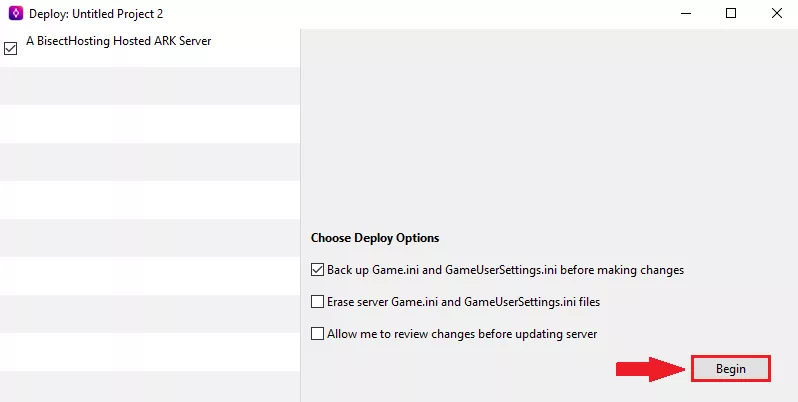Uncheck the BisectHosting Hosted ARK Server checkbox
This screenshot has width=798, height=402.
(x=11, y=48)
